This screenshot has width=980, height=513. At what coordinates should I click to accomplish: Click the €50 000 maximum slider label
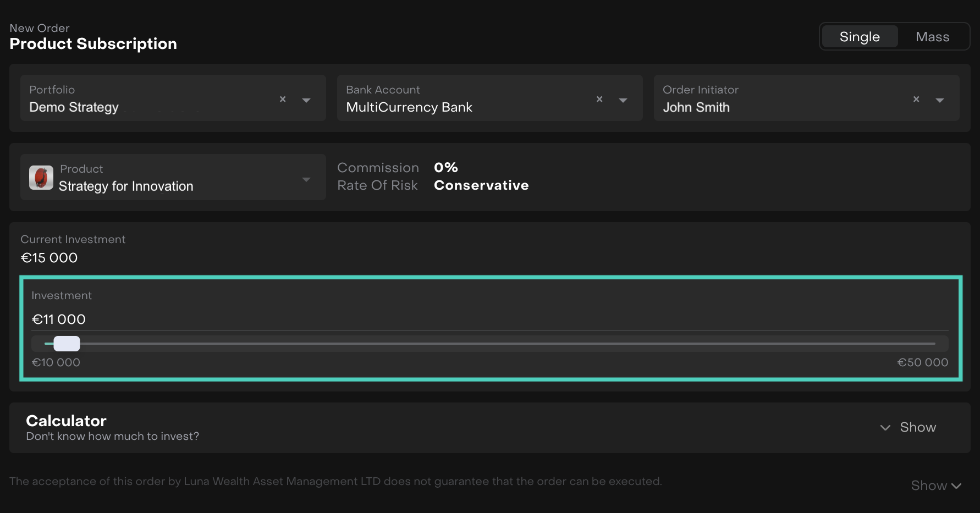pyautogui.click(x=922, y=362)
